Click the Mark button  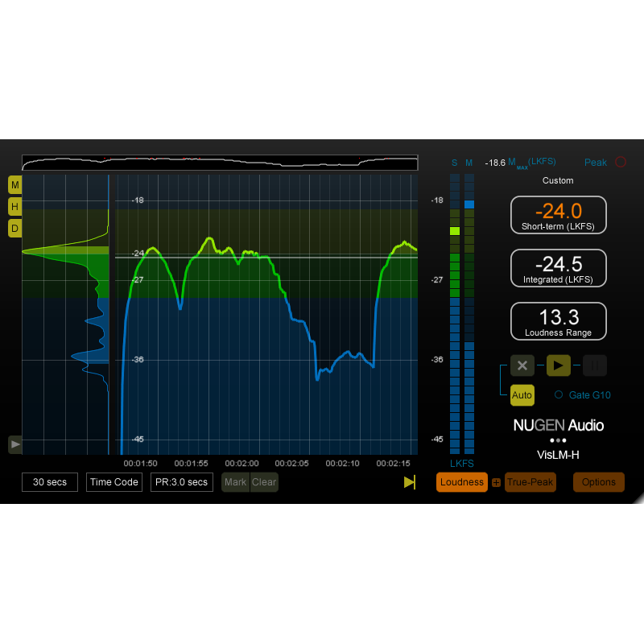[x=234, y=482]
